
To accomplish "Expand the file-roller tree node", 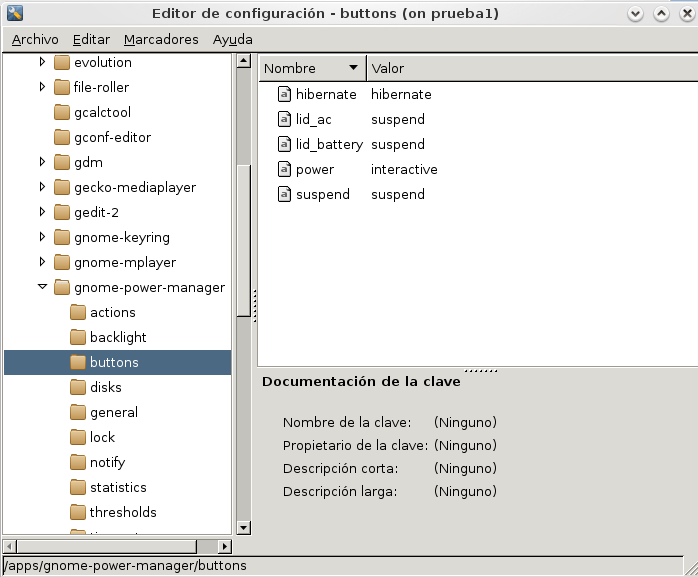I will [x=42, y=87].
